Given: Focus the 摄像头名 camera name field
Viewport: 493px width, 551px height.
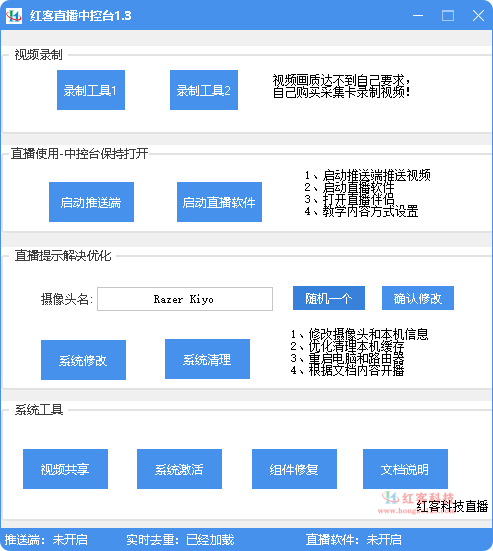Looking at the screenshot, I should click(x=185, y=299).
